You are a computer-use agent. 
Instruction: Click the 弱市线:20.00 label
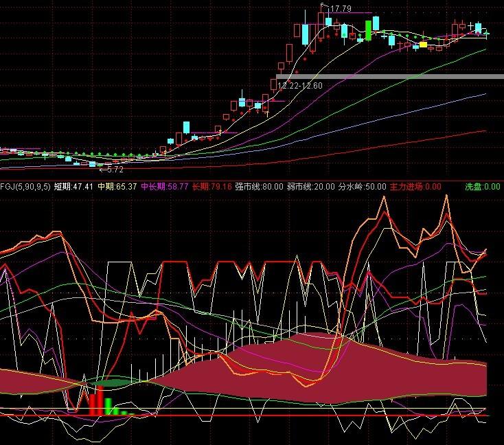311,187
